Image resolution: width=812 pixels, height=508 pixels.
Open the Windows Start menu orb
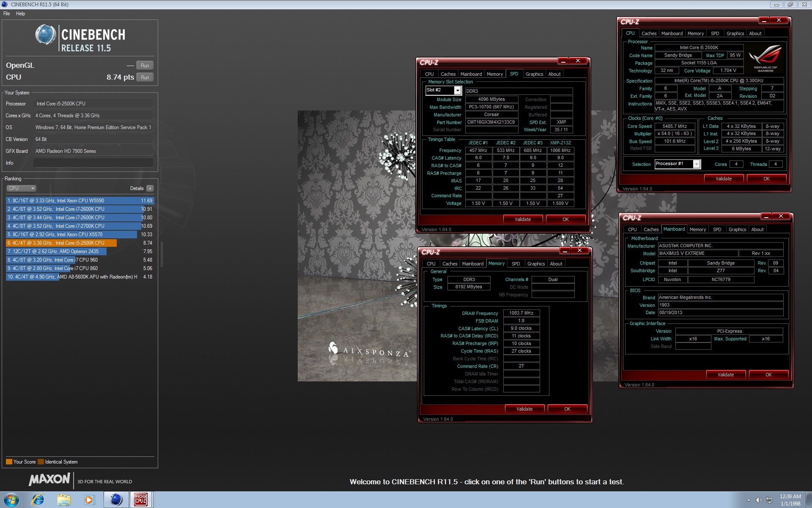11,500
